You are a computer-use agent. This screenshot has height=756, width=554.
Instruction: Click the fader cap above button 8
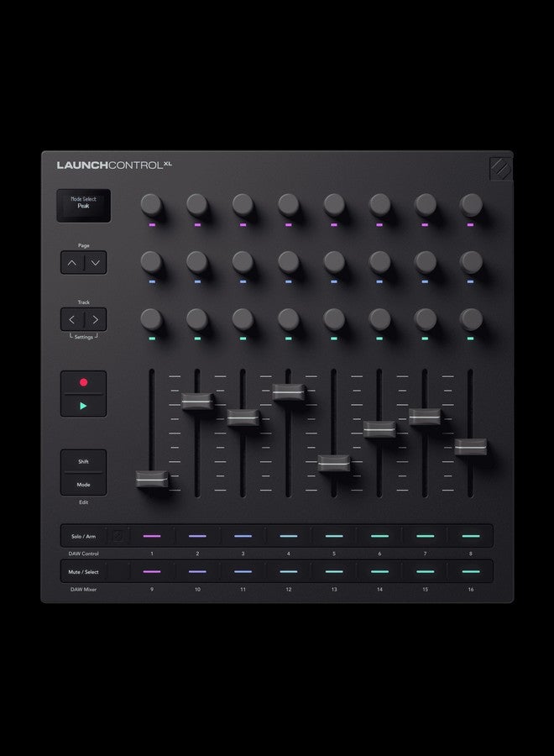[x=471, y=447]
